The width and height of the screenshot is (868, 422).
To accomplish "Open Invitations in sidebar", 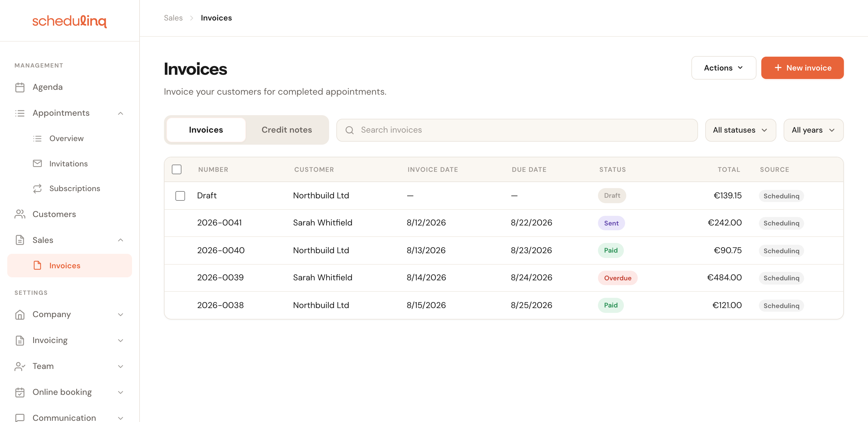I will pyautogui.click(x=69, y=163).
